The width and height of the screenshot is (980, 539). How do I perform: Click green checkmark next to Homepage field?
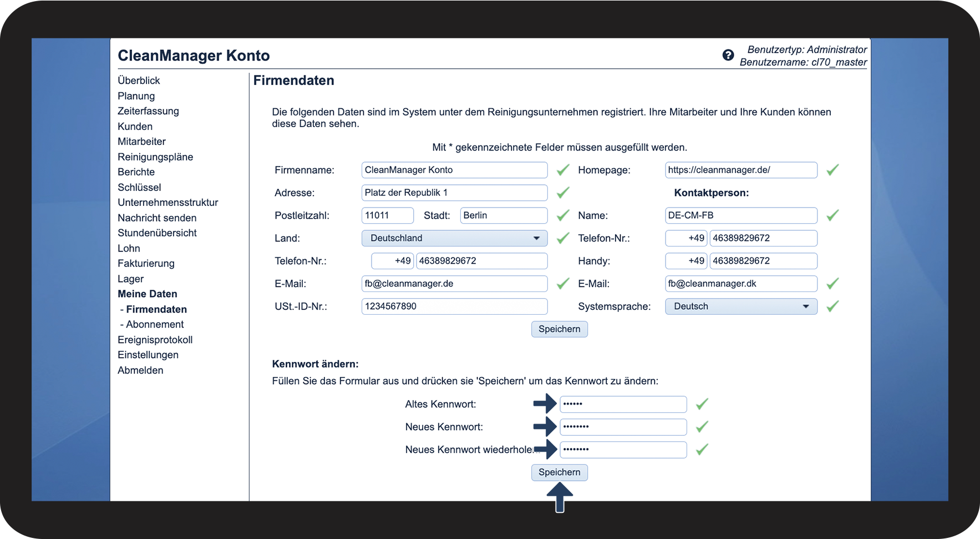[832, 170]
